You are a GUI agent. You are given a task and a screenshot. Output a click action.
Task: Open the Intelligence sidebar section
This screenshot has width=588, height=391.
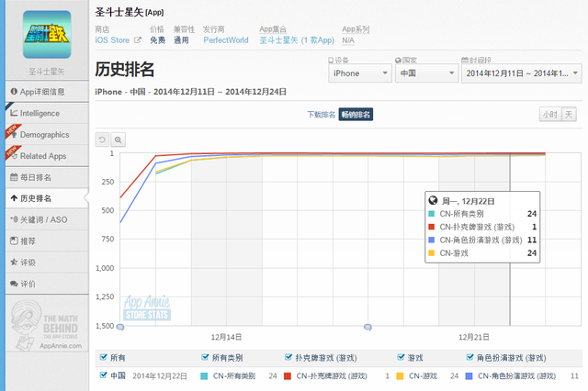point(47,113)
